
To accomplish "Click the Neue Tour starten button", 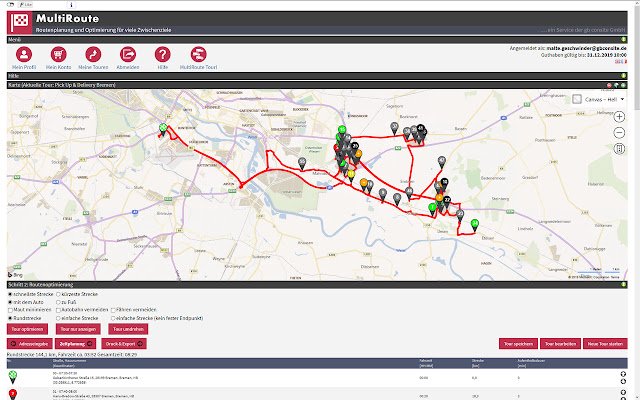I will [x=605, y=344].
